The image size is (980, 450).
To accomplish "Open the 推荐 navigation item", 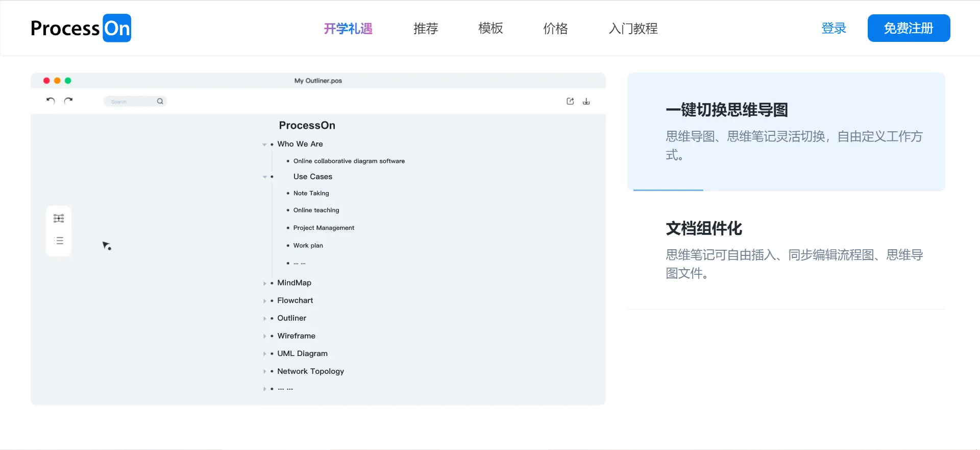I will (x=426, y=29).
